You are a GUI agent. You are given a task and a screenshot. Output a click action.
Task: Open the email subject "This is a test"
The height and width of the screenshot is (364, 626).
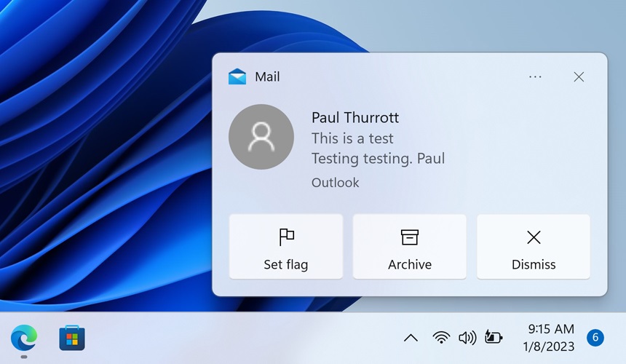point(352,138)
